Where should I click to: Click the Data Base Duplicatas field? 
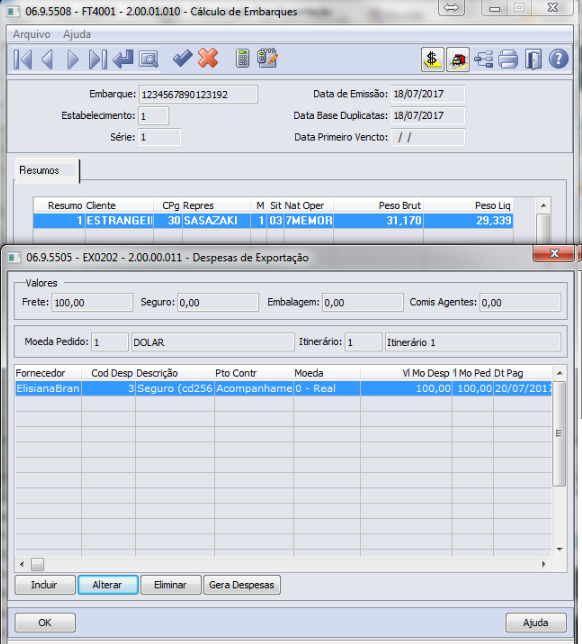click(x=428, y=115)
